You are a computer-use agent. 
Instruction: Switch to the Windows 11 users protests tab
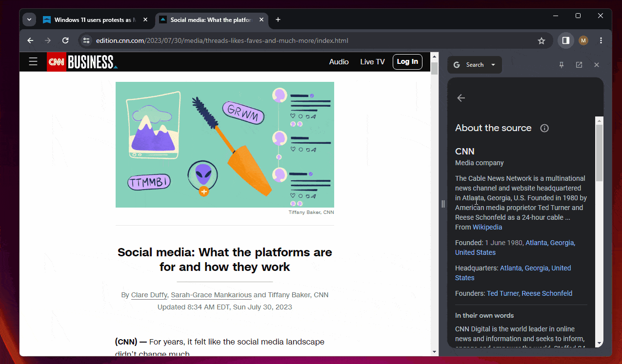tap(93, 19)
